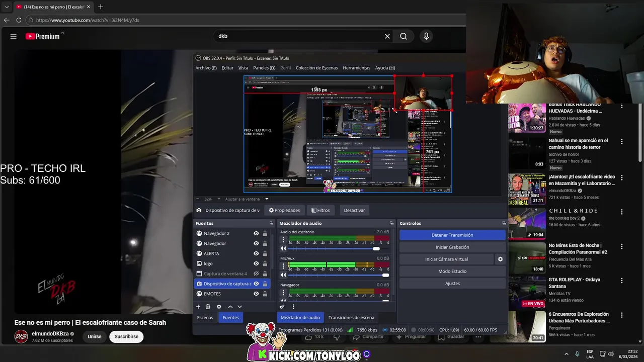Hide the Navegador source eye icon
This screenshot has width=644, height=362.
point(256,243)
